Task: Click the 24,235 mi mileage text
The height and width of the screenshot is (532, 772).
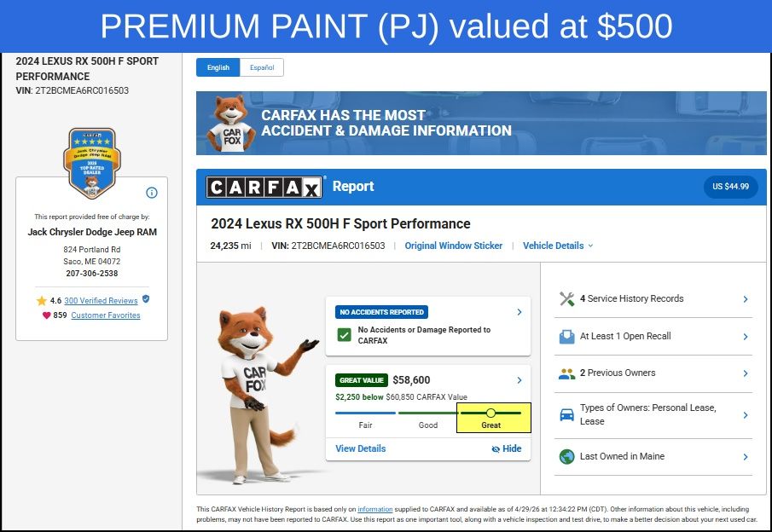Action: [230, 246]
